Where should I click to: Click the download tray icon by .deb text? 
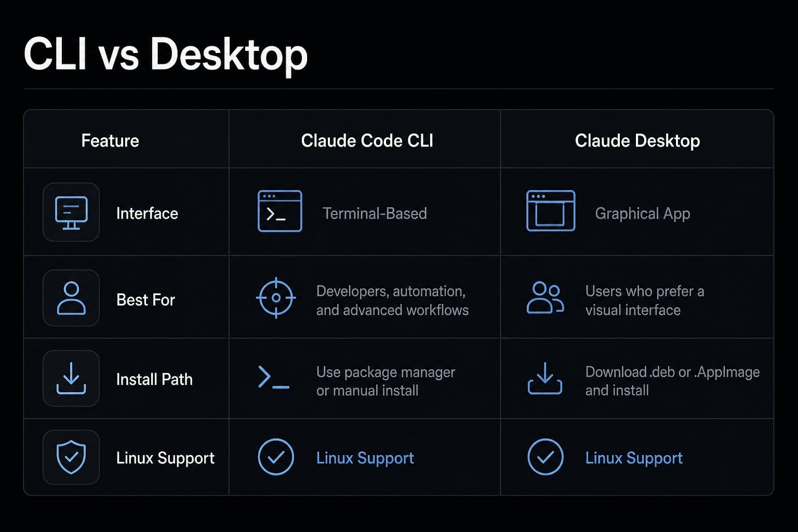tap(545, 378)
